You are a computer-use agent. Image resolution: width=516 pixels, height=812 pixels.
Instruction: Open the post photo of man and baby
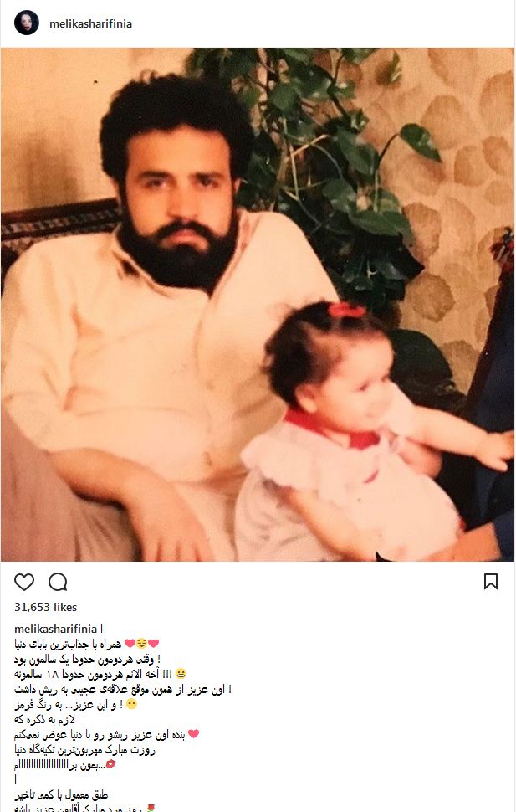click(x=258, y=305)
